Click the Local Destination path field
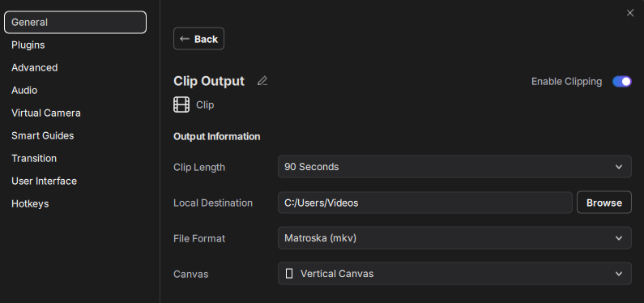644x303 pixels. [425, 203]
